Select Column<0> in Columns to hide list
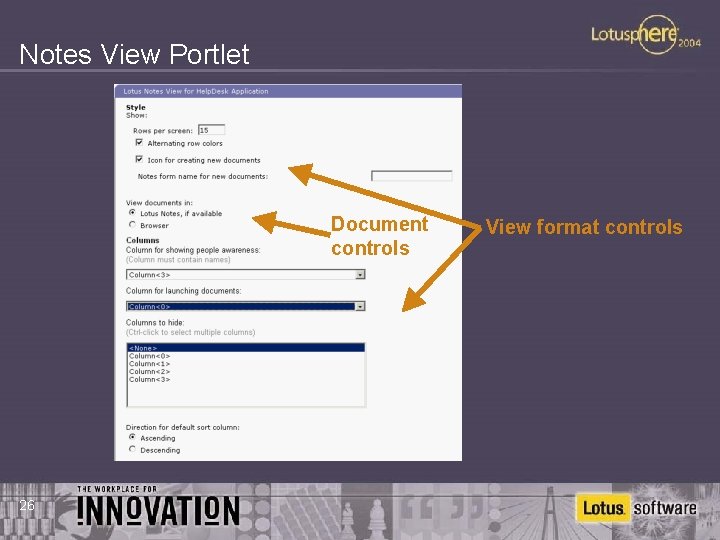This screenshot has height=540, width=720. [246, 356]
